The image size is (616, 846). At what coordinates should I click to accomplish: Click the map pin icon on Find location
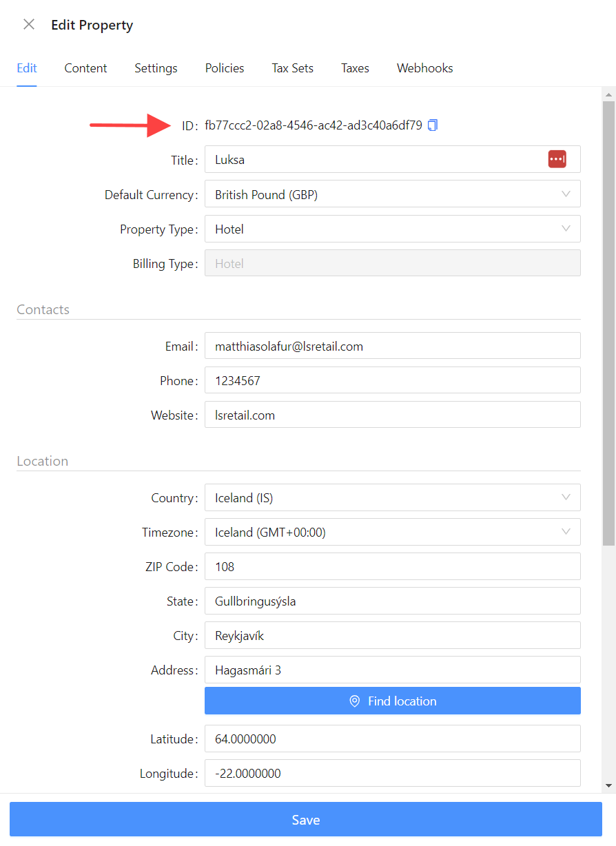[355, 701]
